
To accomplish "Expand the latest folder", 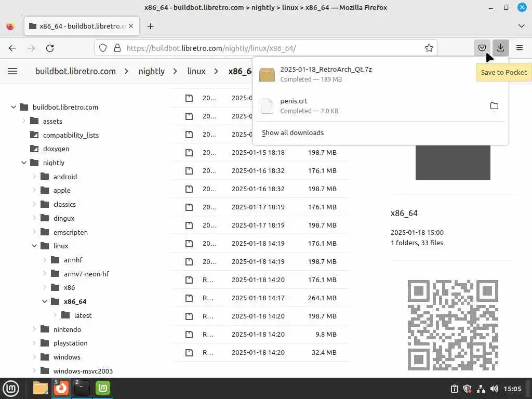I will [55, 315].
